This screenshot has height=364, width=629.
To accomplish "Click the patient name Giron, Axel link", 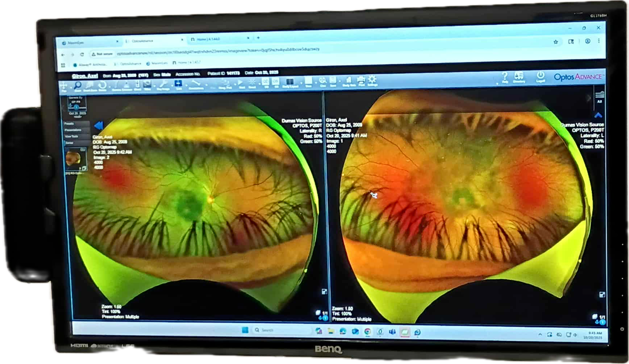I will point(85,76).
